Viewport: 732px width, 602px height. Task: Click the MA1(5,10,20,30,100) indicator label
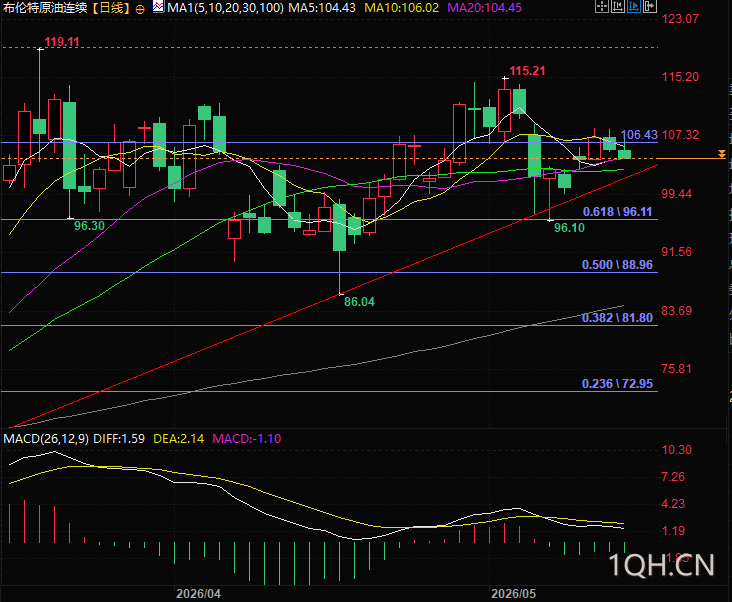click(225, 7)
